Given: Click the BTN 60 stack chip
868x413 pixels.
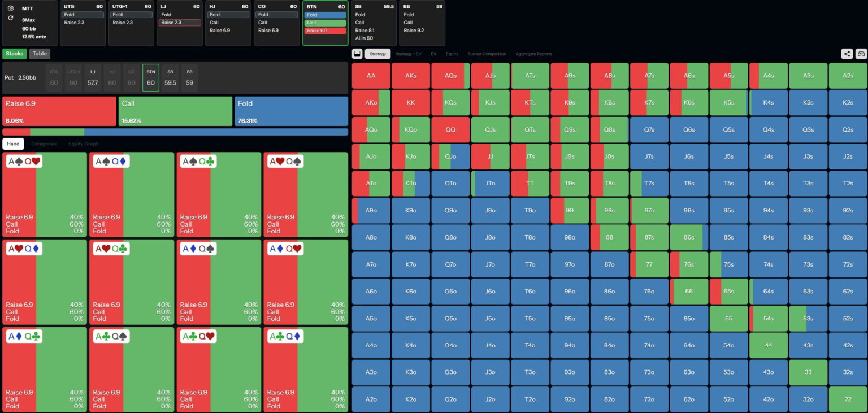Looking at the screenshot, I should 151,78.
